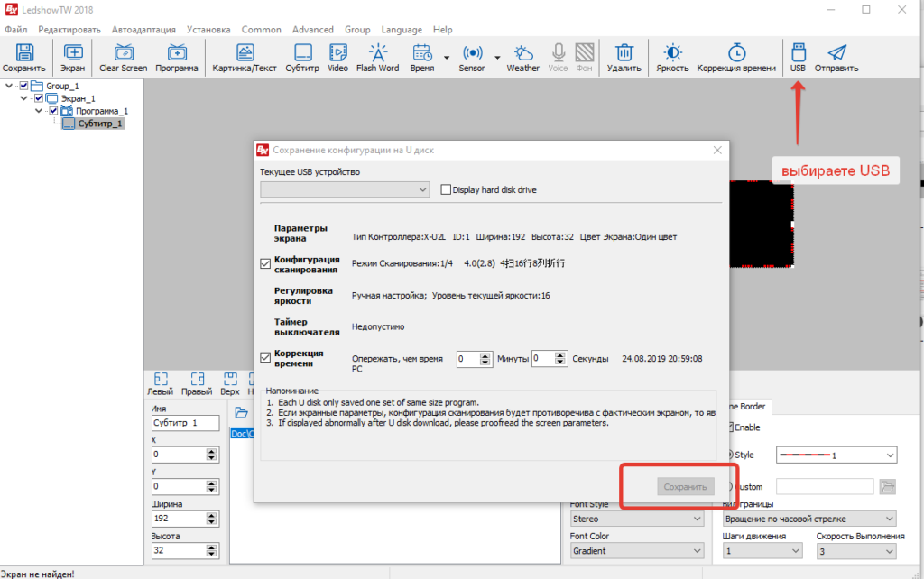Click the Минуты spinner field

click(x=475, y=359)
